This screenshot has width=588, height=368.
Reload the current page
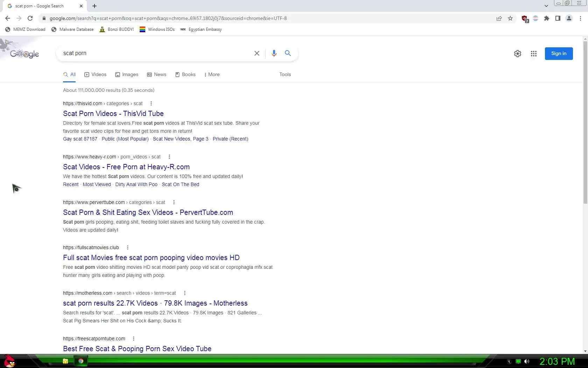click(30, 18)
